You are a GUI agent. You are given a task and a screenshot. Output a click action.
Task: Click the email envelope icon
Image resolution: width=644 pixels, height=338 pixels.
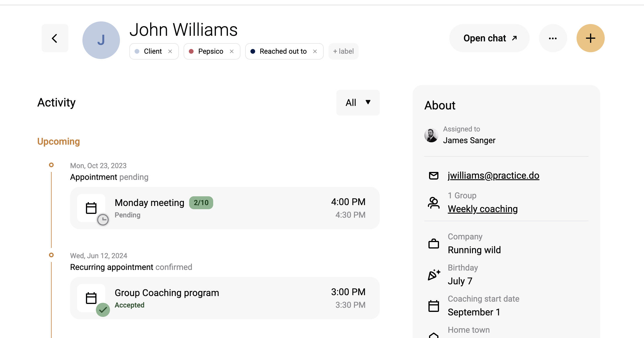pyautogui.click(x=434, y=175)
